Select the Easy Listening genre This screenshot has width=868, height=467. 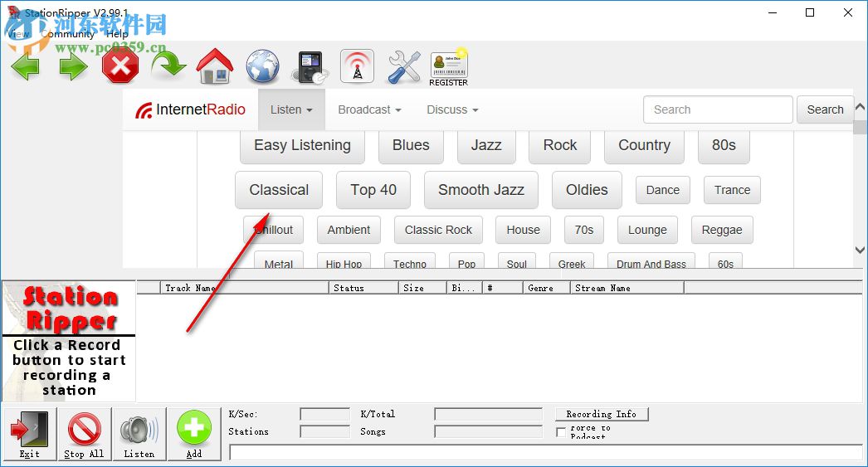302,145
